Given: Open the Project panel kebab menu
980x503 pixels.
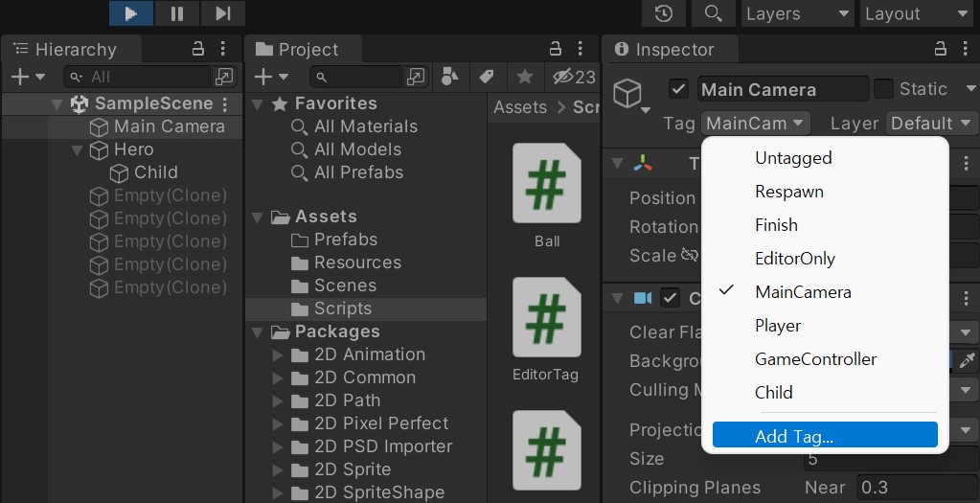Looking at the screenshot, I should coord(580,49).
